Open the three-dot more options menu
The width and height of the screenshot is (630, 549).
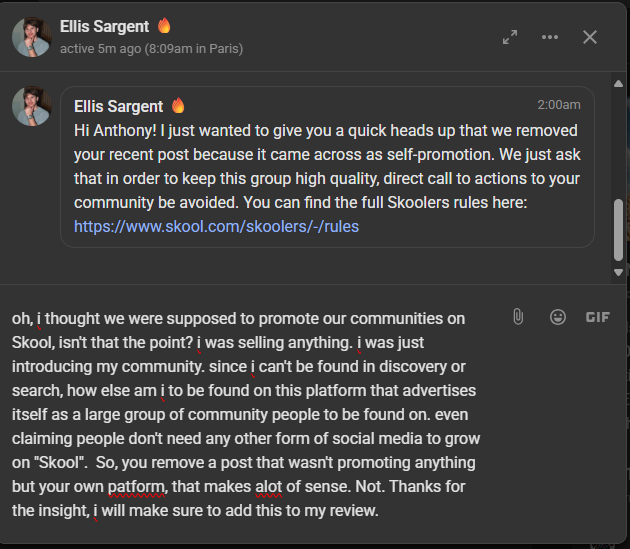click(x=550, y=37)
